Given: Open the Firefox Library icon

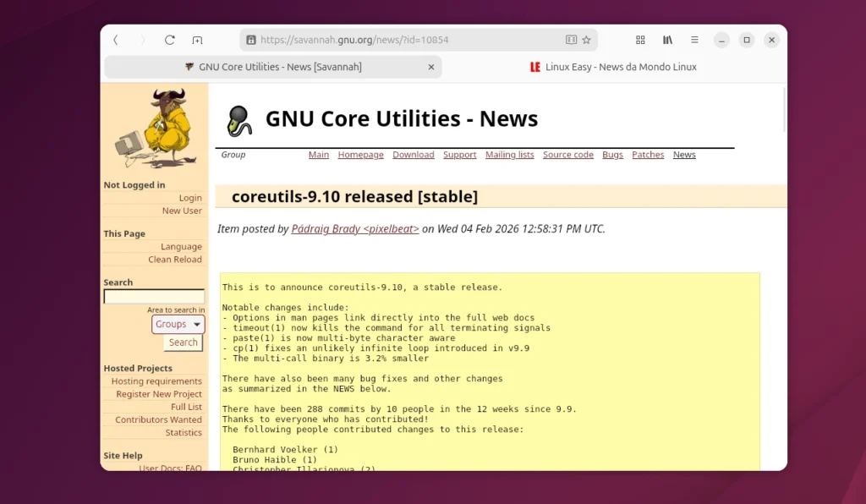Looking at the screenshot, I should [667, 40].
